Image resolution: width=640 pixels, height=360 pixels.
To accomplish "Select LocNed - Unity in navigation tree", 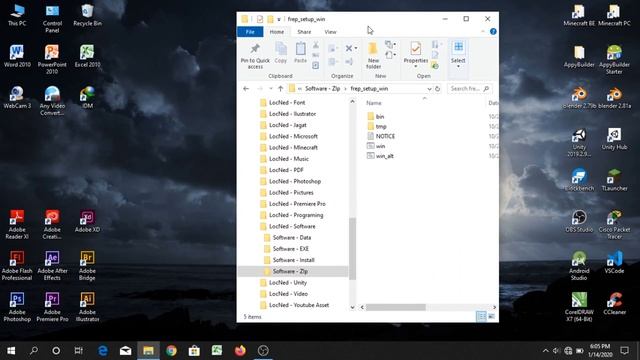I will coord(284,282).
